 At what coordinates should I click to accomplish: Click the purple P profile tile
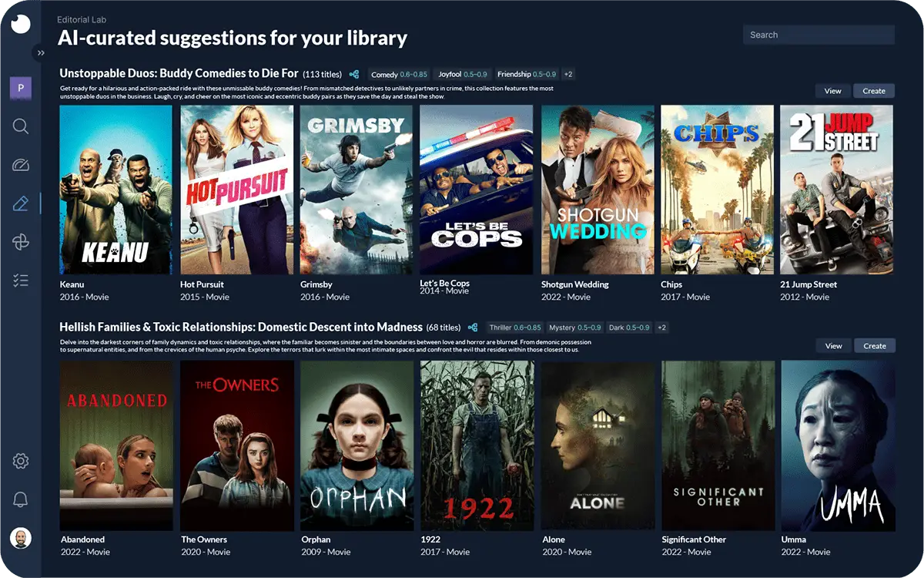[x=21, y=88]
